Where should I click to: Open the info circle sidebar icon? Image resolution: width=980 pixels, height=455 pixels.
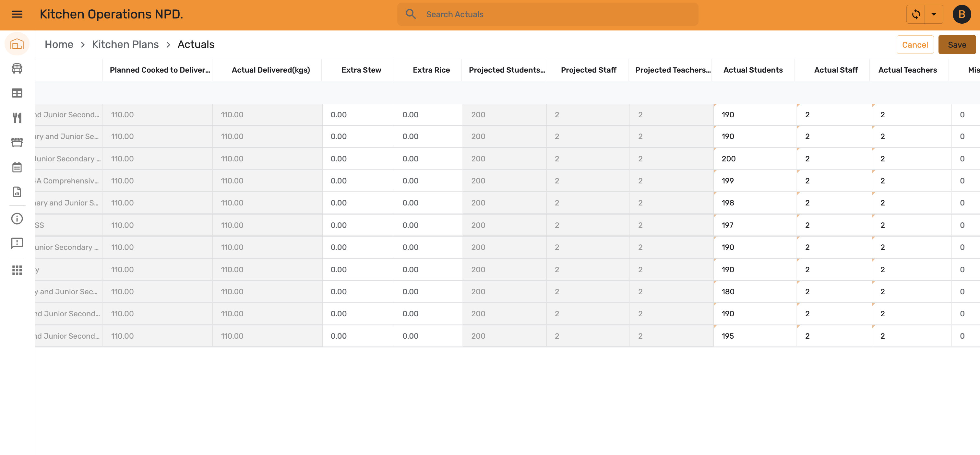[17, 218]
